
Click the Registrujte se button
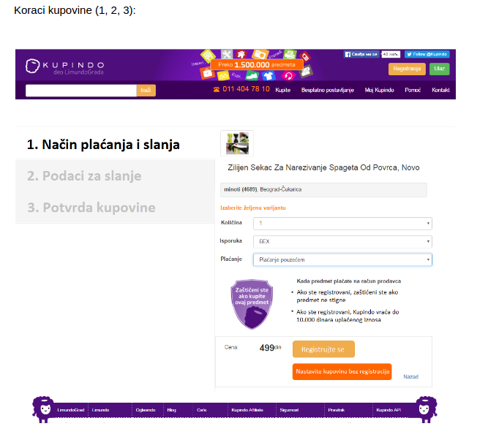tap(323, 349)
